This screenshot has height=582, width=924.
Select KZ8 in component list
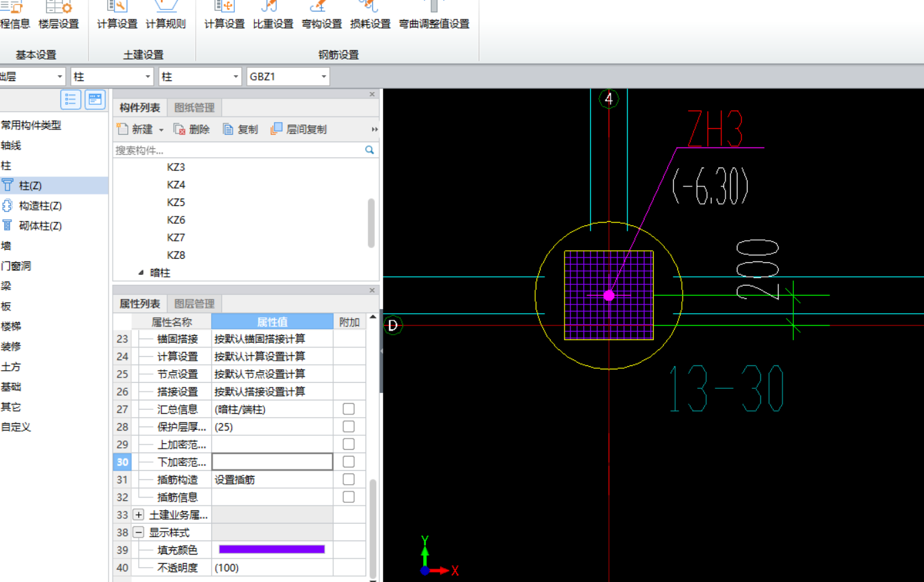pyautogui.click(x=176, y=255)
